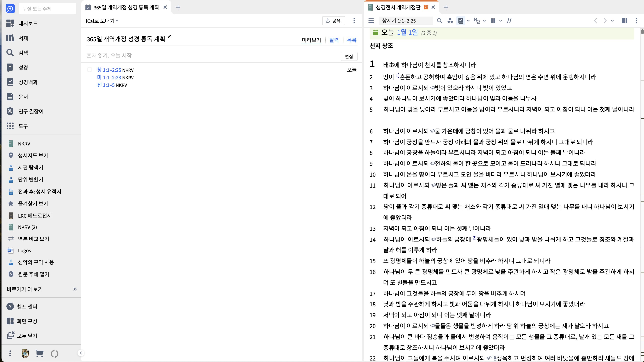Open the shopping cart icon

click(40, 354)
